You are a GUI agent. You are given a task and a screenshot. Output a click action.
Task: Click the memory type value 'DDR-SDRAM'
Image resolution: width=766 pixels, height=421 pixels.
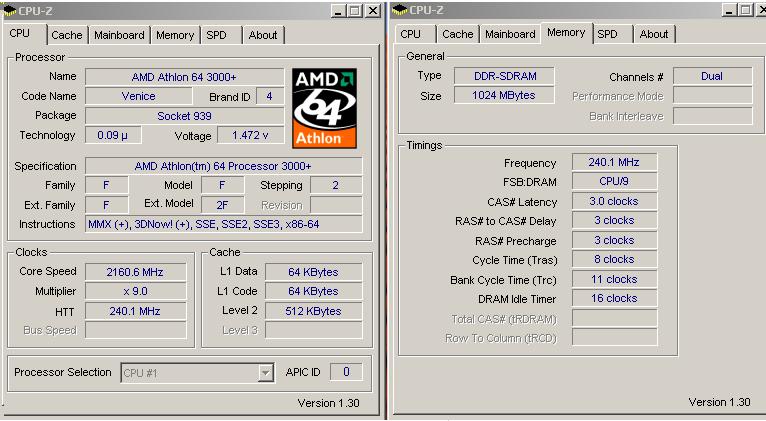point(505,76)
